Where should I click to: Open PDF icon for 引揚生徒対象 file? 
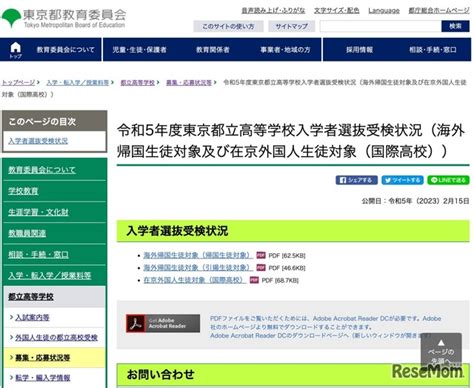click(x=261, y=268)
